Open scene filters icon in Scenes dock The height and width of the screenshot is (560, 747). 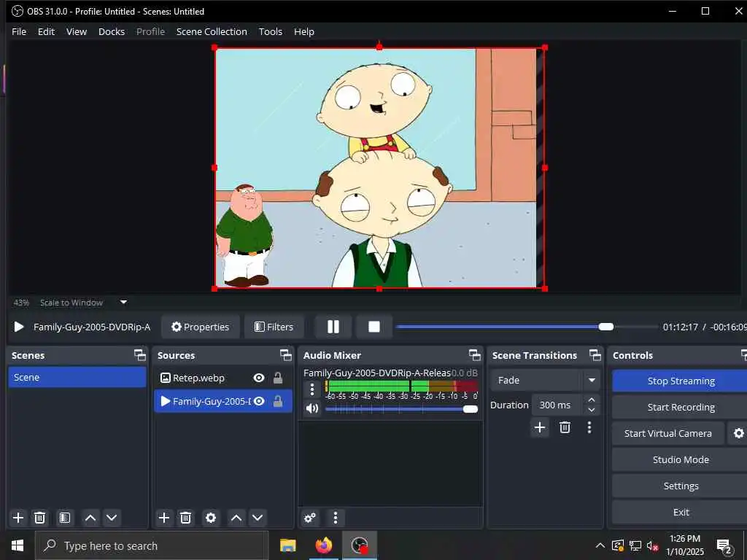point(65,518)
